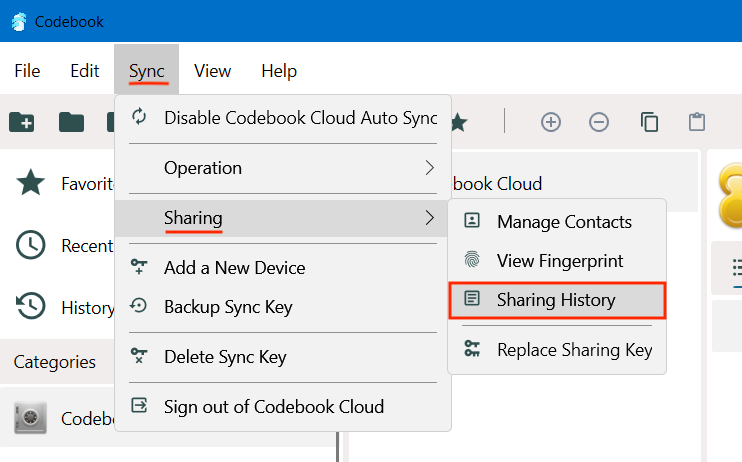Click the key-plus icon for new device

pos(139,267)
